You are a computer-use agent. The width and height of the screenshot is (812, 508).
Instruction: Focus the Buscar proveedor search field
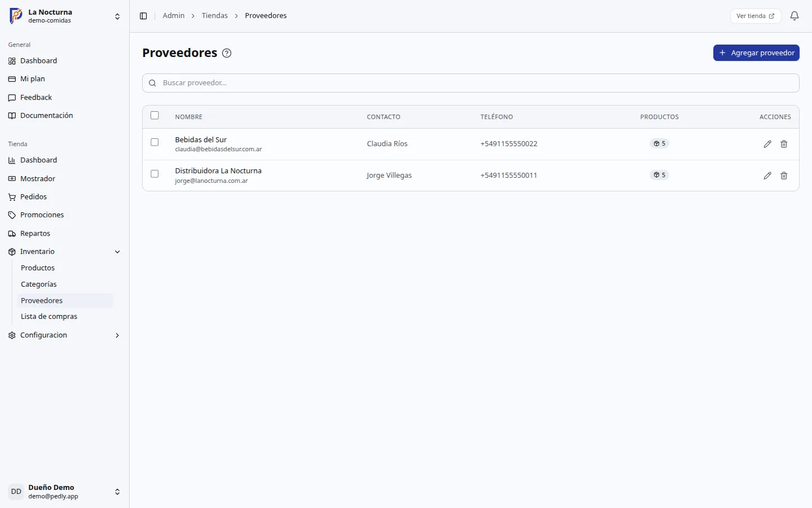pos(471,83)
